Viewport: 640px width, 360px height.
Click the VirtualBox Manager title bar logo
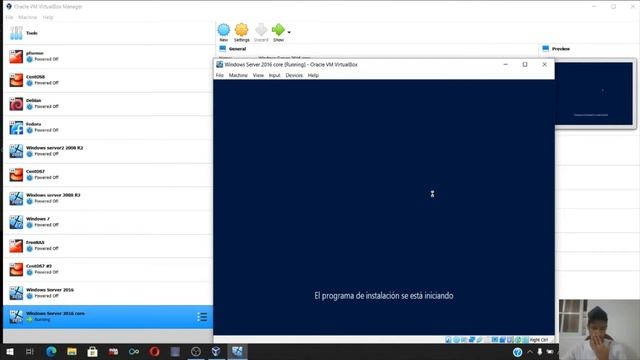[9, 7]
